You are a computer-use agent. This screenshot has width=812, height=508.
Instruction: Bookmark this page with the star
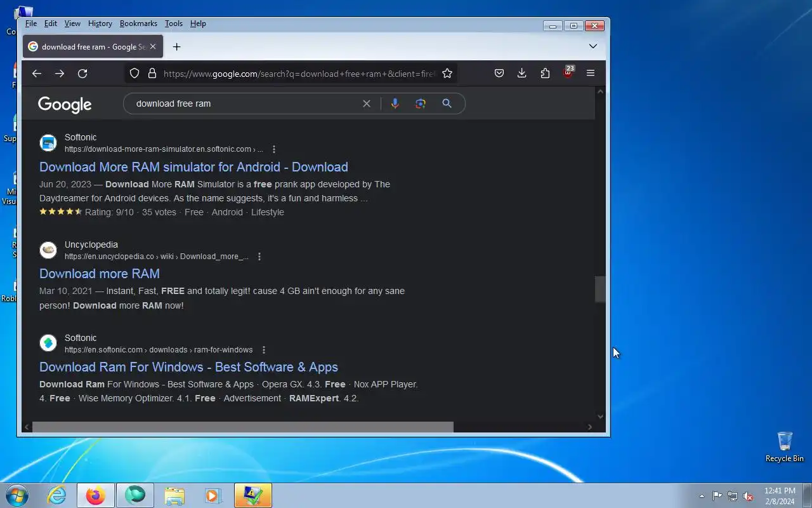[x=447, y=74]
